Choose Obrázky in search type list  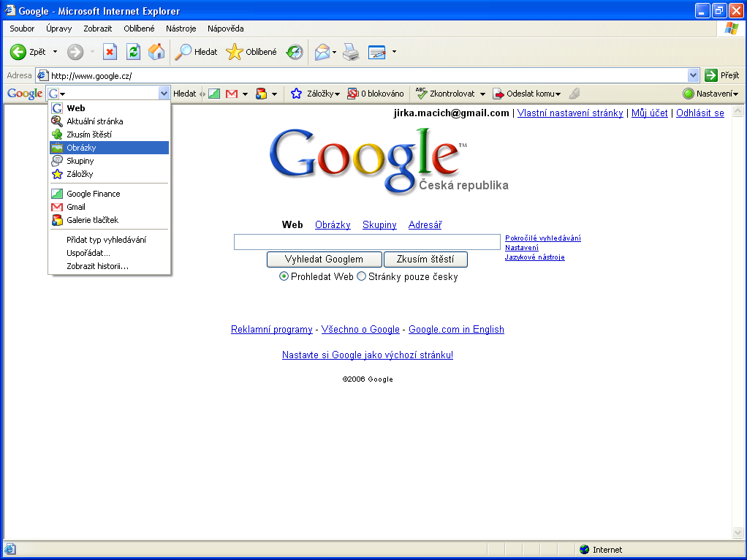(x=109, y=148)
